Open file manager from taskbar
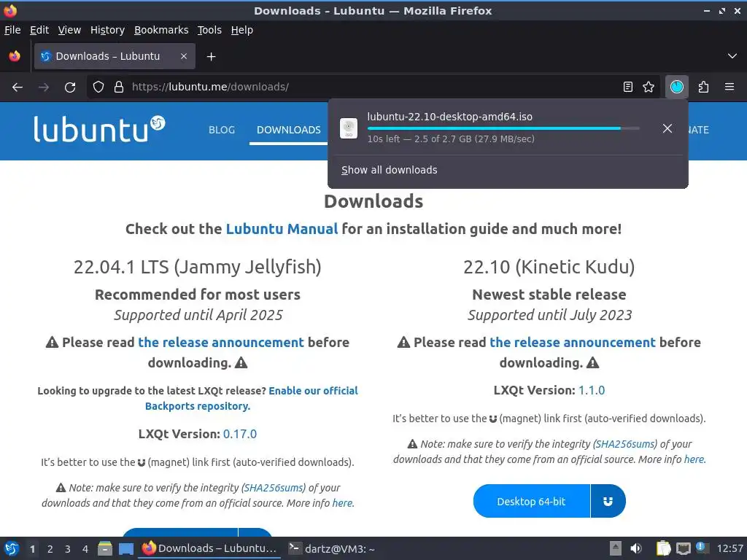The width and height of the screenshot is (747, 560). (x=105, y=548)
